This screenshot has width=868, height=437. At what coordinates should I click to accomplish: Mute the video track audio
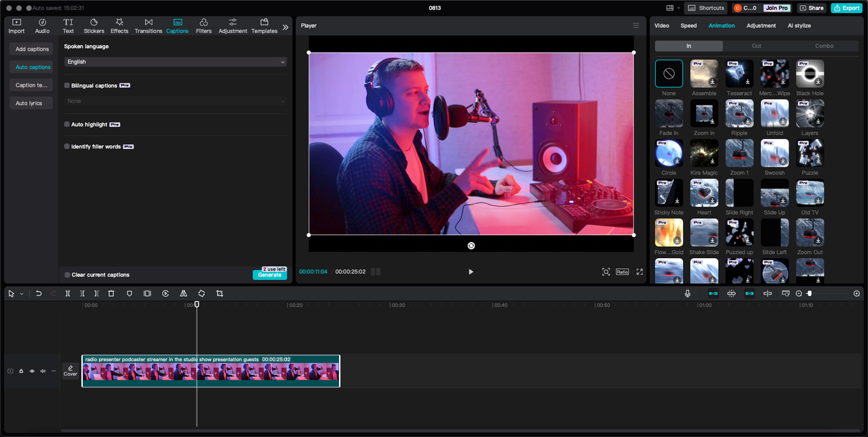tap(43, 371)
